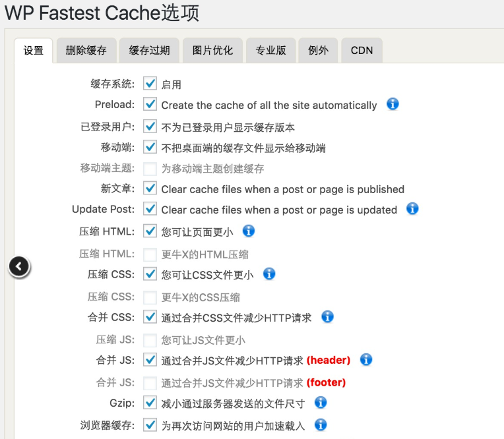Show info for 压缩 HTML 您可让页面更小
The width and height of the screenshot is (504, 439).
click(249, 231)
